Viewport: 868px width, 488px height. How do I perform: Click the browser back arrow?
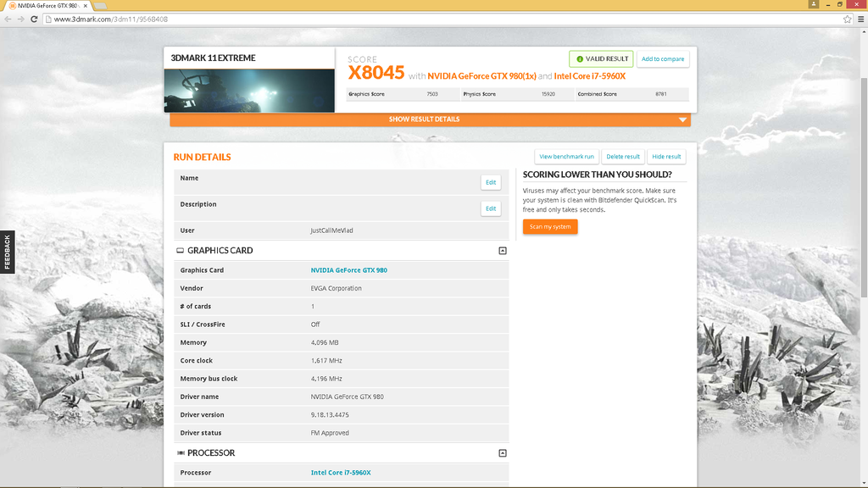tap(8, 19)
